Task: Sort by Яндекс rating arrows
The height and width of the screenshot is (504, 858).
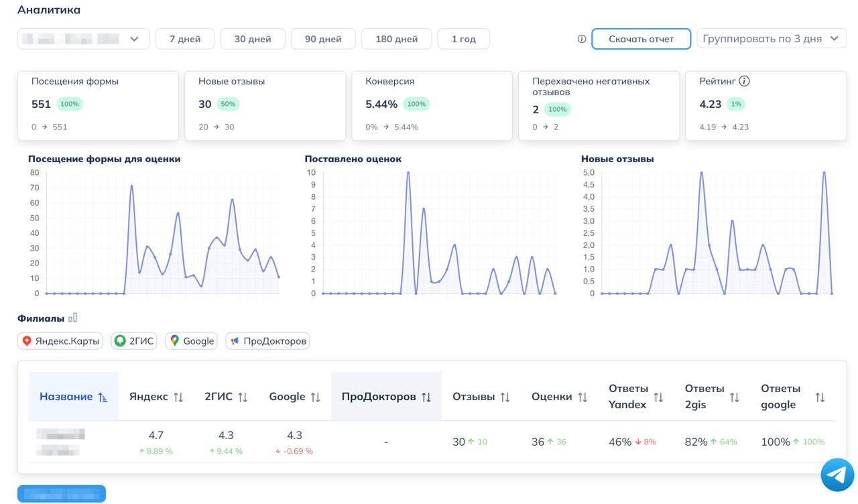Action: pyautogui.click(x=178, y=397)
